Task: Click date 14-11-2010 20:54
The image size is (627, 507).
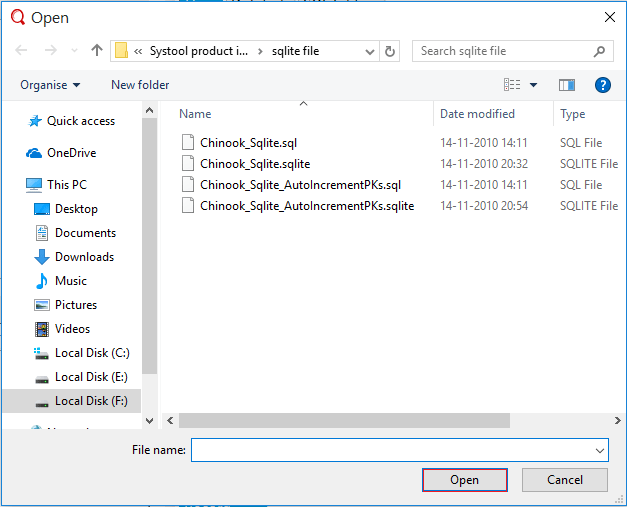Action: click(x=484, y=206)
